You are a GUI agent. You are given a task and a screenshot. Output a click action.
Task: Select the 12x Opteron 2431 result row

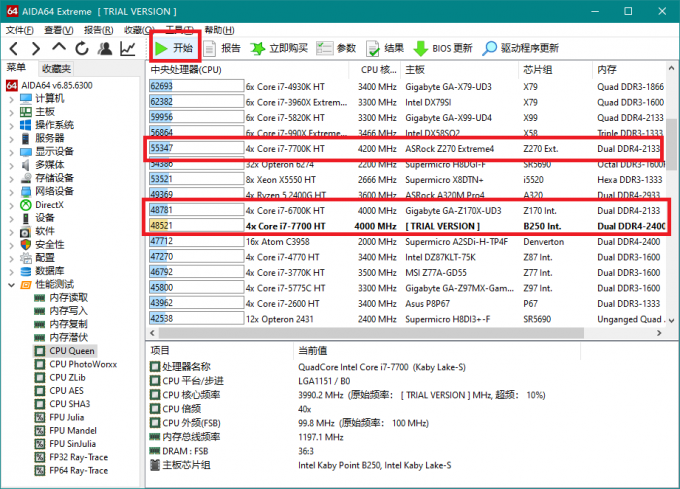[405, 319]
